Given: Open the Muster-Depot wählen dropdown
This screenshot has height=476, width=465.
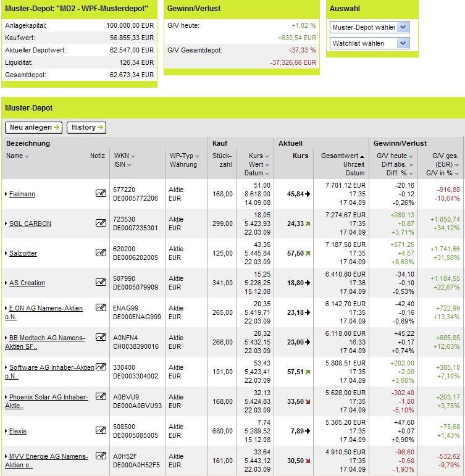Looking at the screenshot, I should point(370,27).
